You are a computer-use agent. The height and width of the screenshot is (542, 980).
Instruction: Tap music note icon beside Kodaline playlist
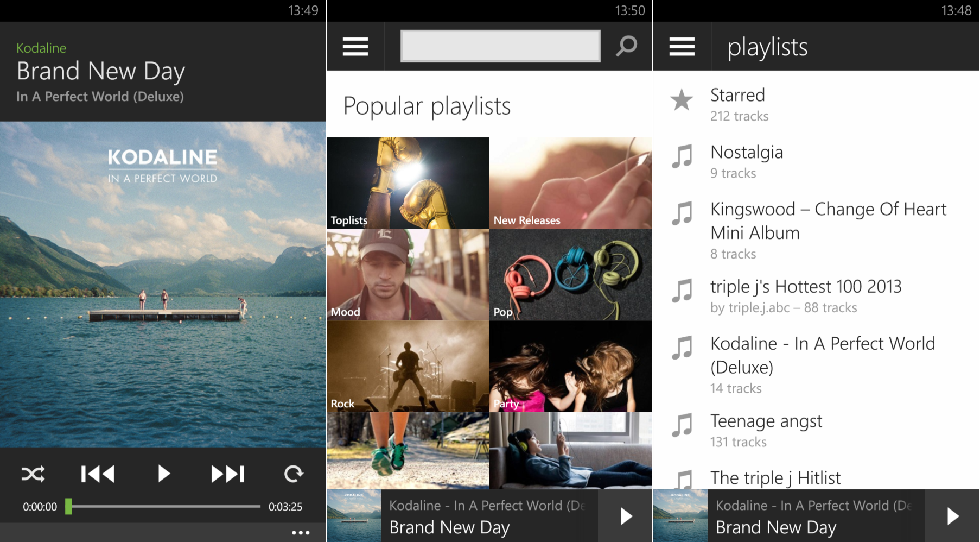682,348
